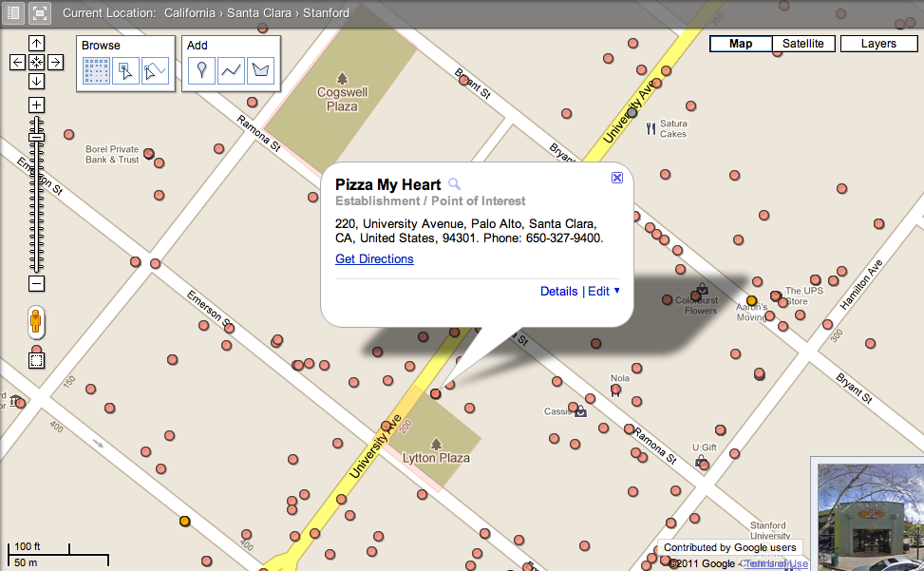Click the Cassis shopping bag icon
Screen dimensions: 924x571
tap(581, 410)
